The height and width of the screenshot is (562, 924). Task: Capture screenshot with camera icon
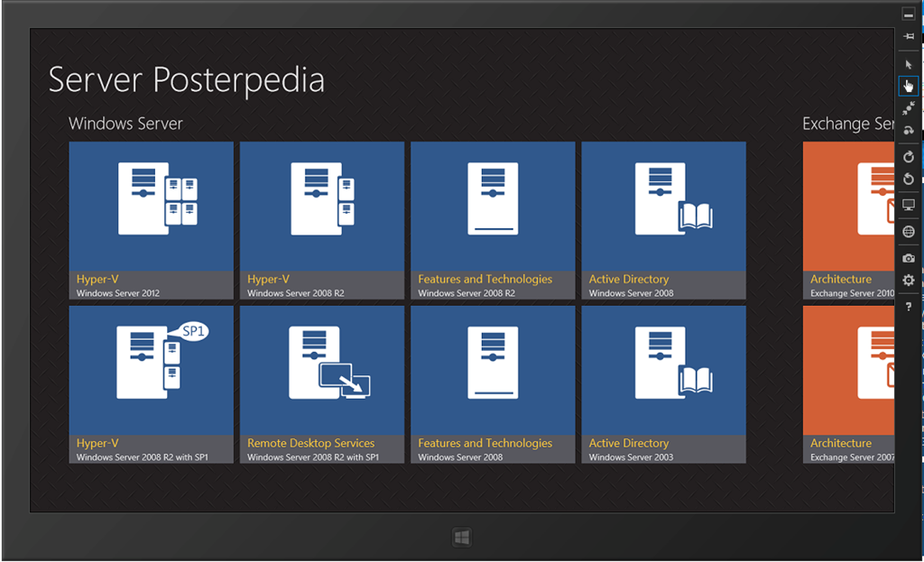click(909, 258)
